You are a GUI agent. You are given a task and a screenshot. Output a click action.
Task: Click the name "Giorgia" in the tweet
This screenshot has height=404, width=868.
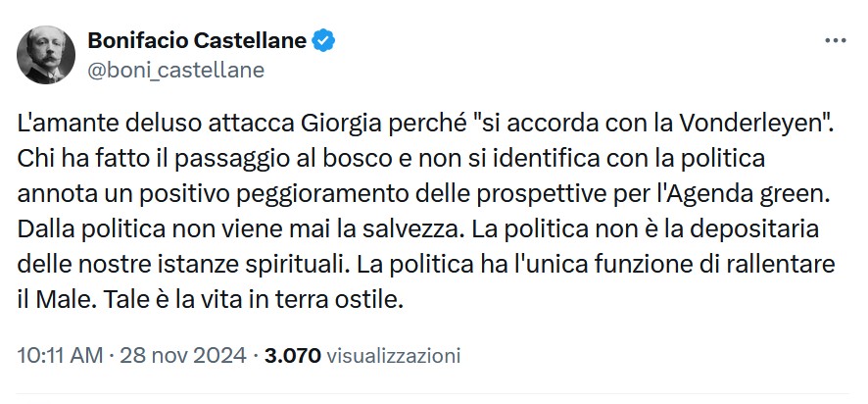347,126
